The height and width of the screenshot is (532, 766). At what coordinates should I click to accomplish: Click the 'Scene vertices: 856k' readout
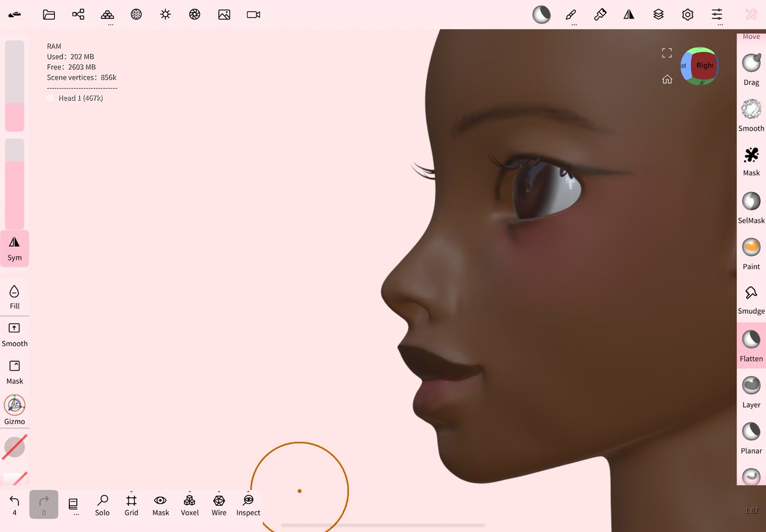pos(82,77)
